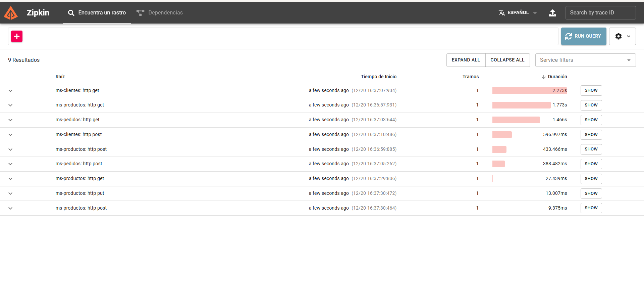Expand the ms-productos http put row
The image size is (644, 307).
pos(10,193)
